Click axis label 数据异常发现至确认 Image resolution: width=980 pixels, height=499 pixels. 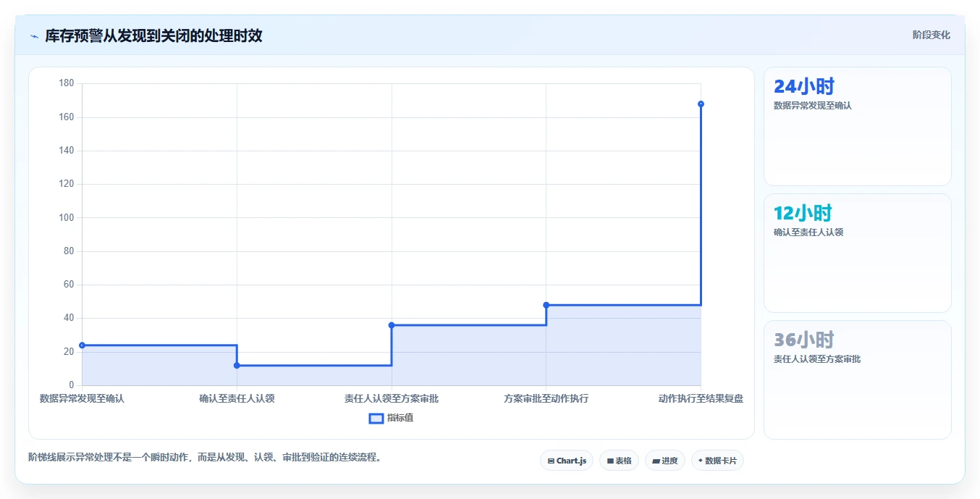[82, 398]
